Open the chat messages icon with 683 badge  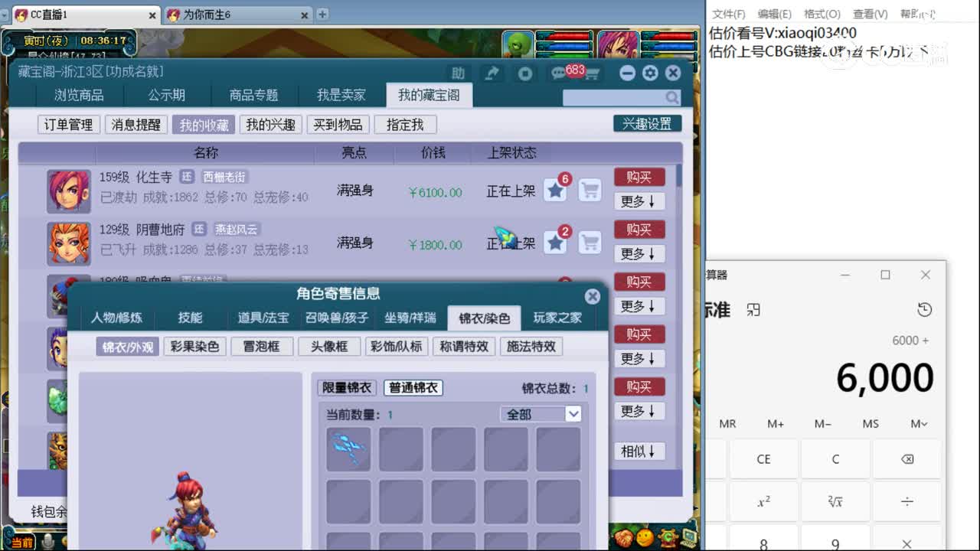click(560, 73)
